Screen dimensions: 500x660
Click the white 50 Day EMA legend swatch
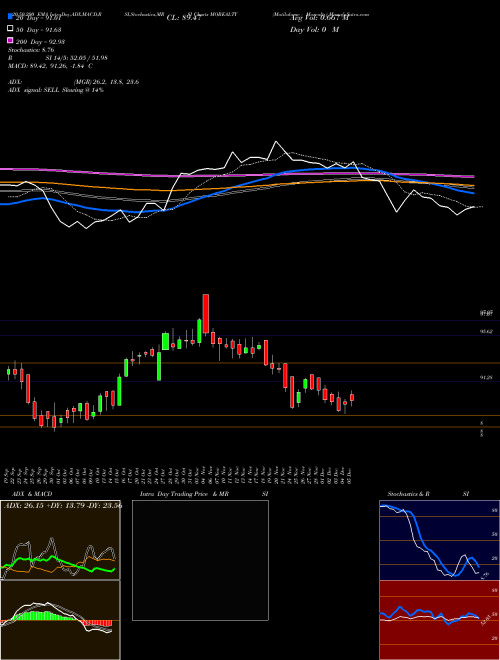[x=11, y=29]
